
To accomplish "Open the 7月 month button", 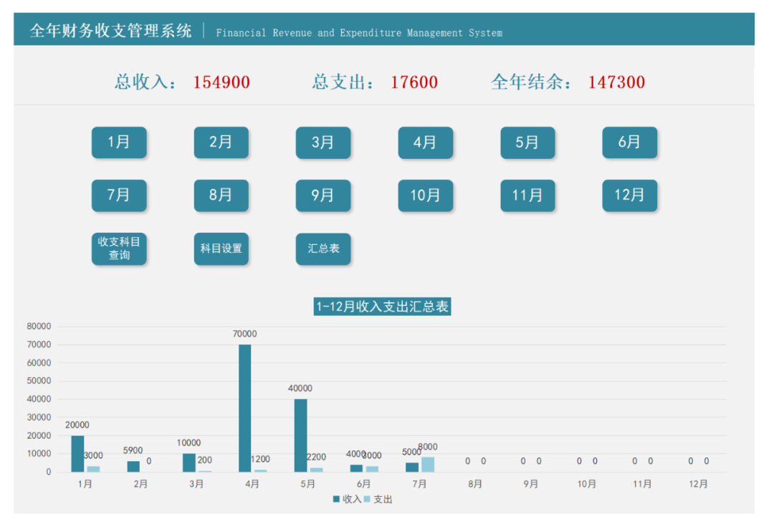I will (119, 195).
